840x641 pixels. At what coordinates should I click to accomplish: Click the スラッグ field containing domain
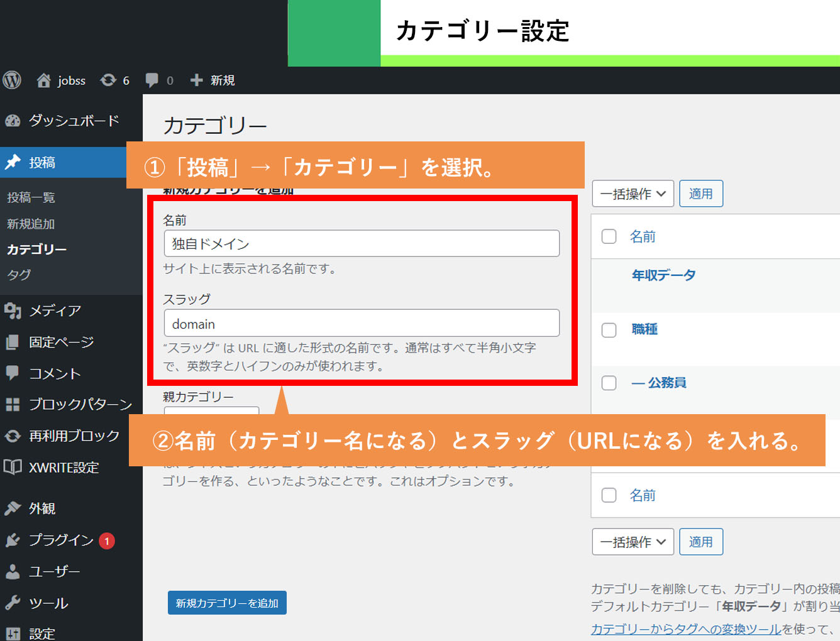[x=362, y=323]
